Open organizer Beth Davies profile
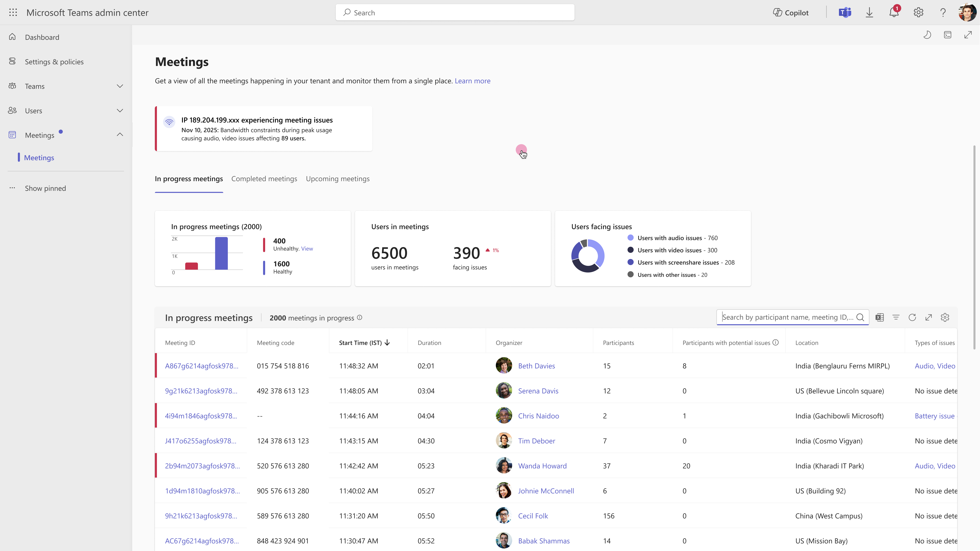The image size is (980, 551). pos(536,366)
